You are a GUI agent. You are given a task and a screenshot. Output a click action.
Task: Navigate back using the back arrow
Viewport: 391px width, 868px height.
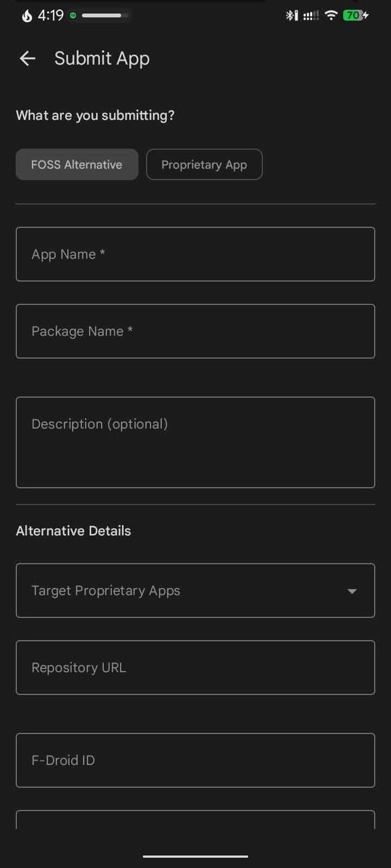coord(27,59)
